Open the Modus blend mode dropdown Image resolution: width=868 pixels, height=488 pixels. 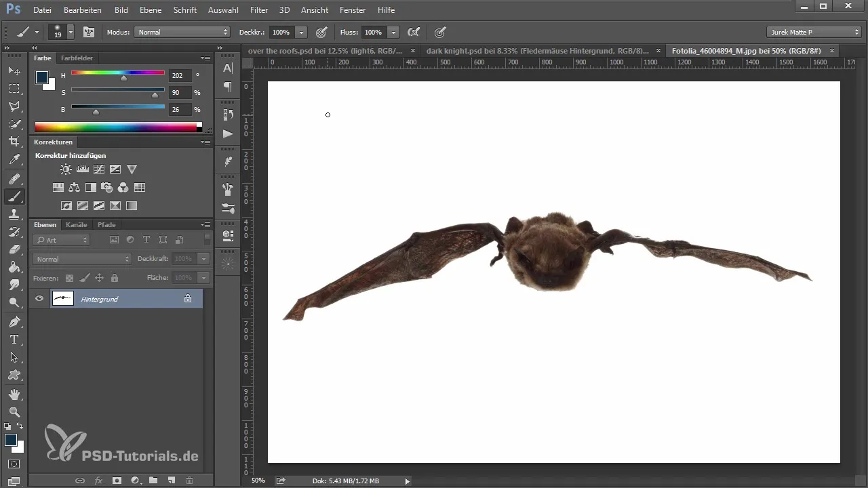coord(182,32)
